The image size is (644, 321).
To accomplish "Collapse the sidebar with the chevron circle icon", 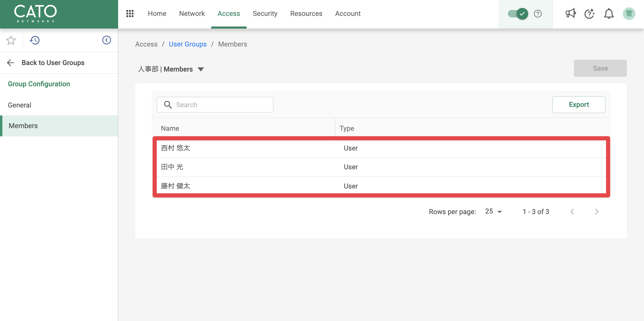I will [107, 40].
